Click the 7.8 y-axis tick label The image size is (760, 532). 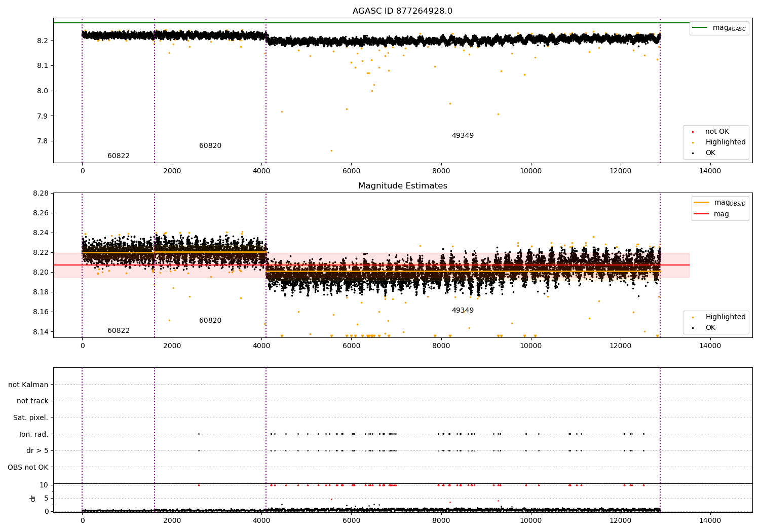pos(42,141)
